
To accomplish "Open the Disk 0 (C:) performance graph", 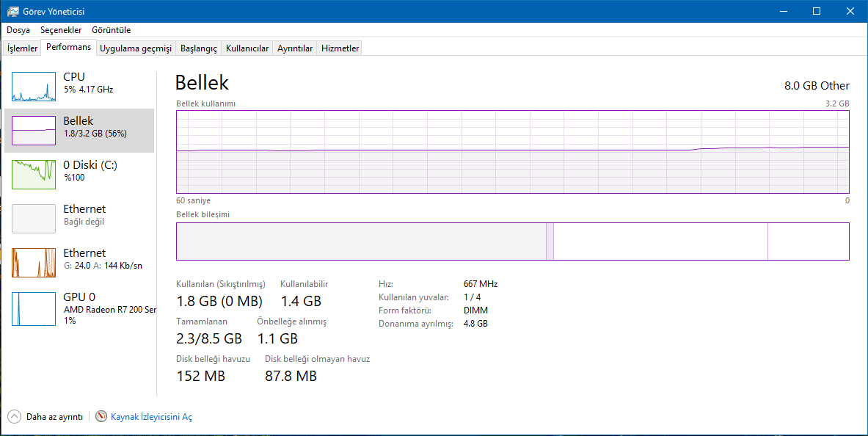I will (34, 175).
